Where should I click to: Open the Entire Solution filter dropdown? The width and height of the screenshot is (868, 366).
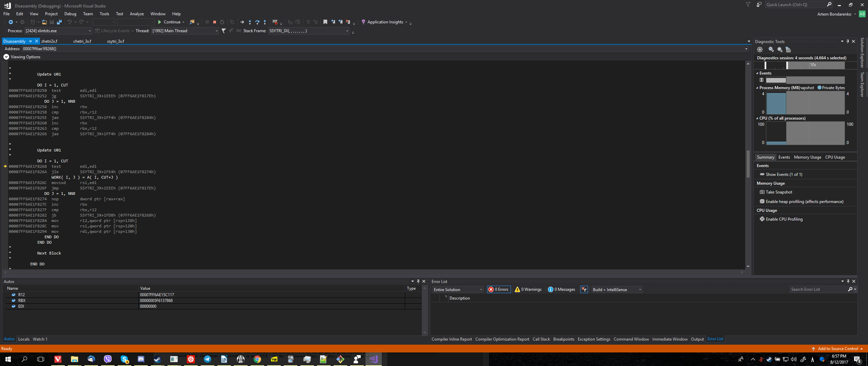coord(481,289)
